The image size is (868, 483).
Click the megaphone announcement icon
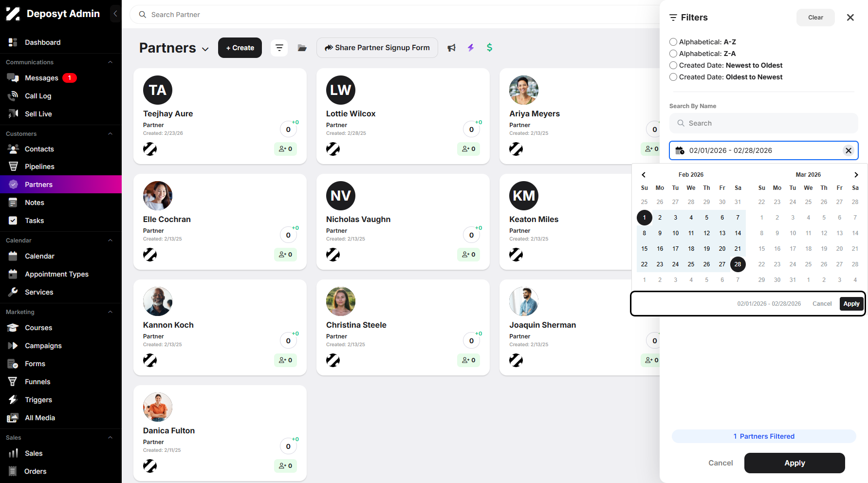pyautogui.click(x=452, y=48)
